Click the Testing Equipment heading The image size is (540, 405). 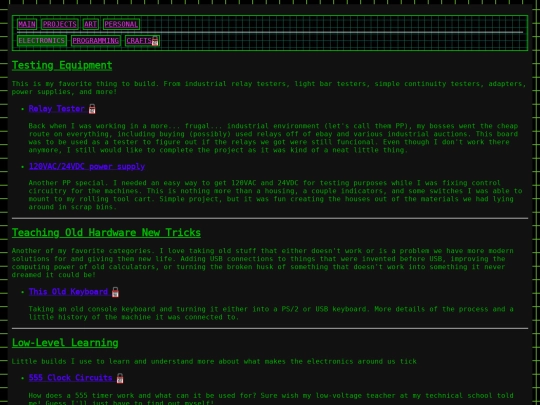(x=62, y=65)
